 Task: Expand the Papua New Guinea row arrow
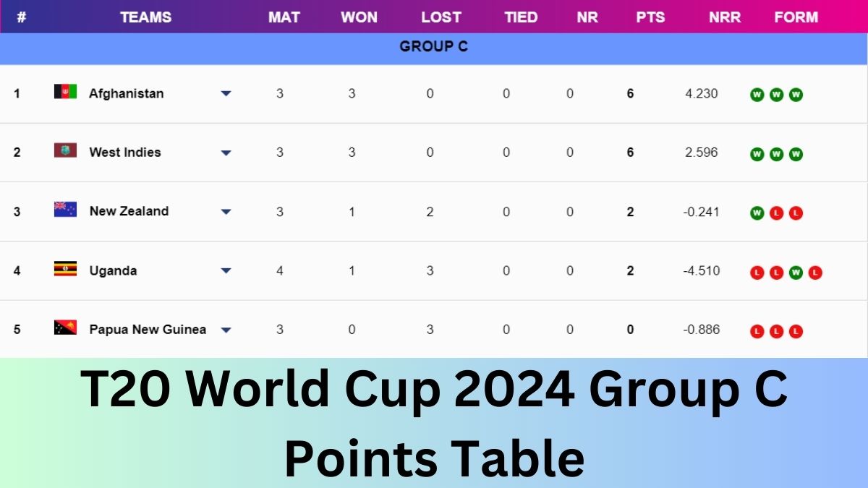point(226,330)
